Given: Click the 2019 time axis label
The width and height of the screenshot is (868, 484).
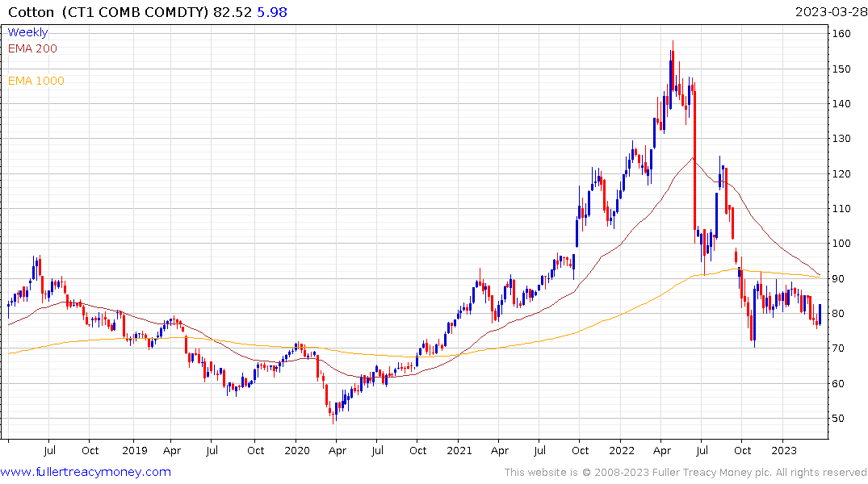Looking at the screenshot, I should 135,450.
